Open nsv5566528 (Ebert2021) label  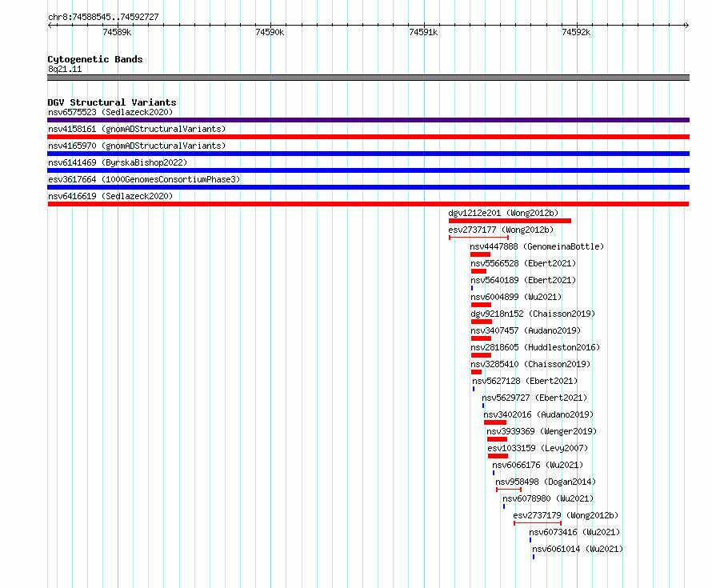523,263
